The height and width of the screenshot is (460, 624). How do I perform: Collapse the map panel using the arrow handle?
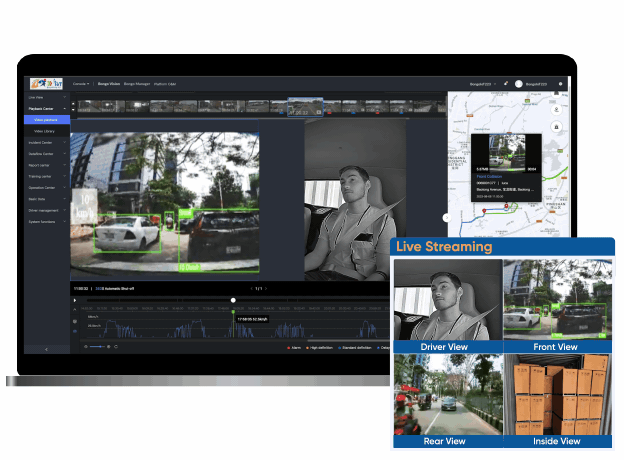coord(446,217)
